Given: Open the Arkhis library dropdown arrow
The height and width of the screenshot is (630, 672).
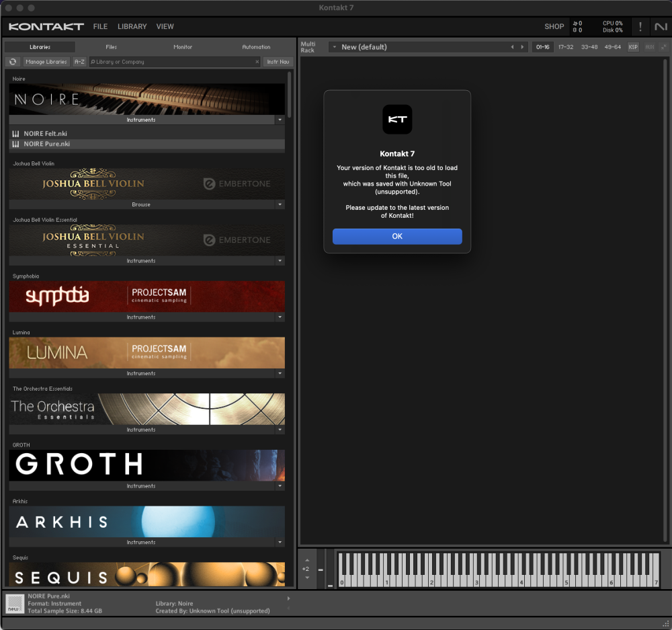Looking at the screenshot, I should click(280, 542).
